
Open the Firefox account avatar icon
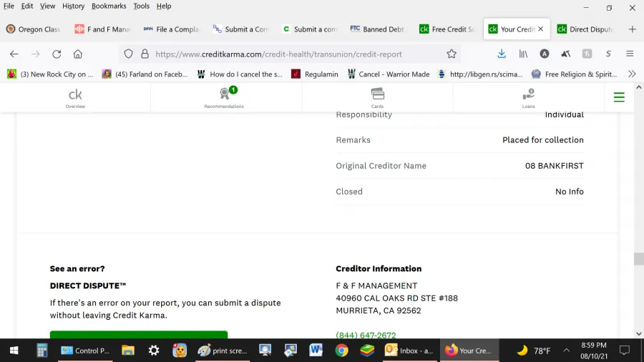click(x=545, y=54)
